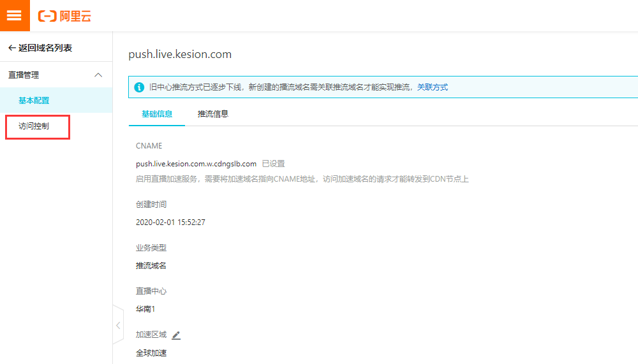This screenshot has width=638, height=364.
Task: Collapse the 直播管理 section chevron
Action: 98,75
